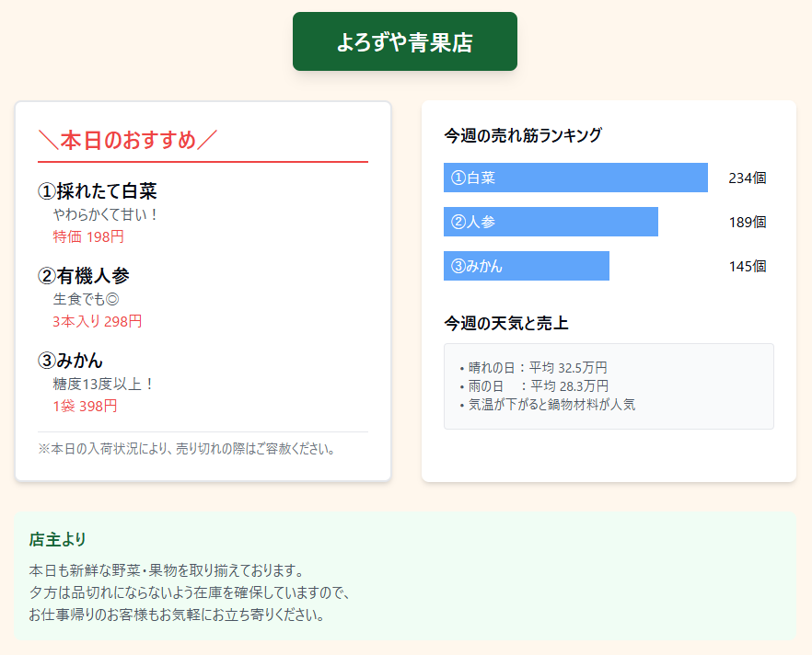The image size is (812, 655).
Task: Select the ①採れたて白菜 item title
Action: [x=97, y=191]
